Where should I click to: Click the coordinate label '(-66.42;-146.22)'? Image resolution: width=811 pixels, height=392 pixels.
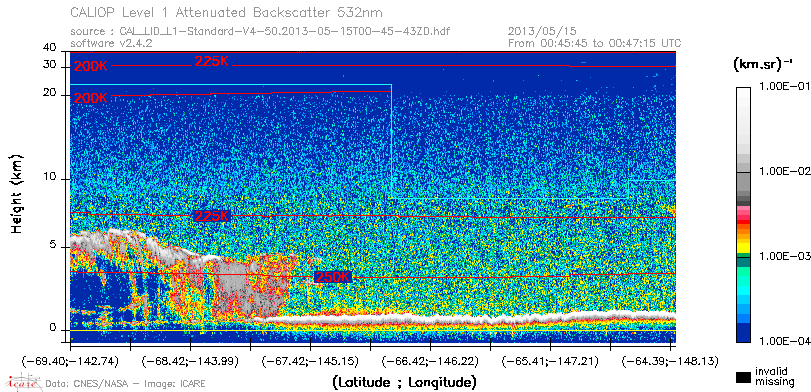[x=430, y=360]
